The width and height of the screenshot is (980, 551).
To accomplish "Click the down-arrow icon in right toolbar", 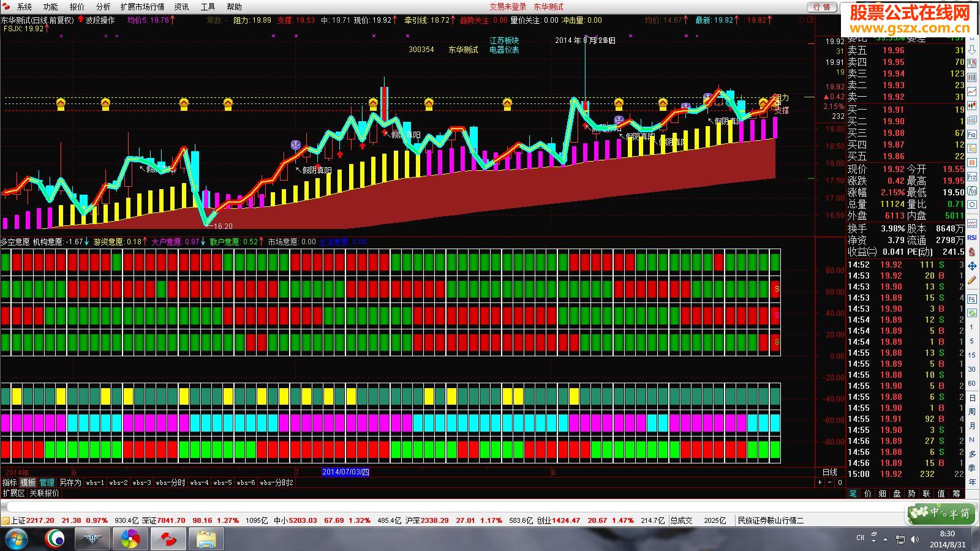I will click(x=972, y=51).
